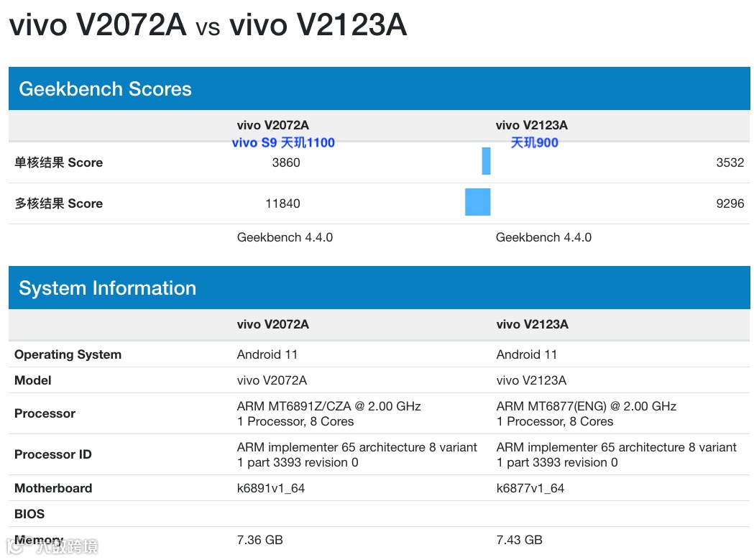Select the single-core score 3860

286,162
